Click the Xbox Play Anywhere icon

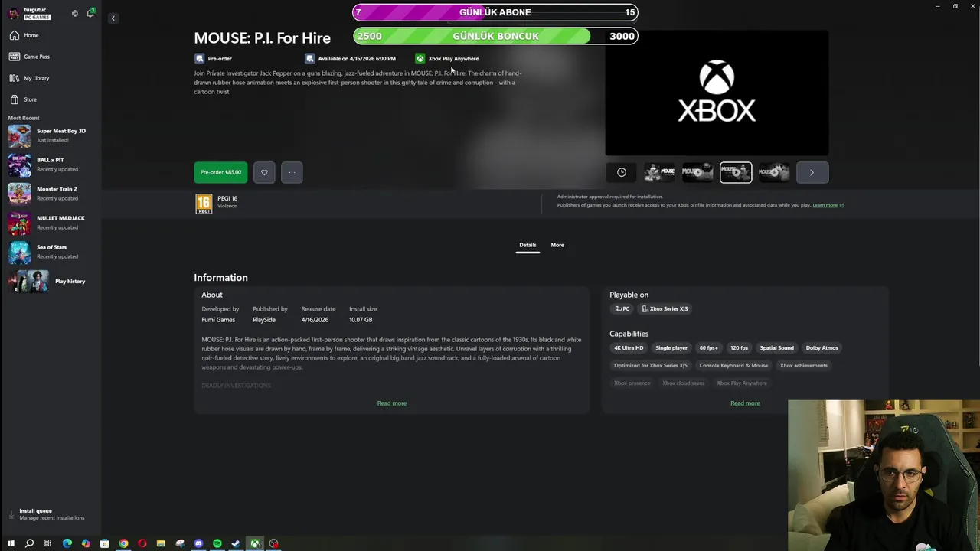tap(420, 58)
